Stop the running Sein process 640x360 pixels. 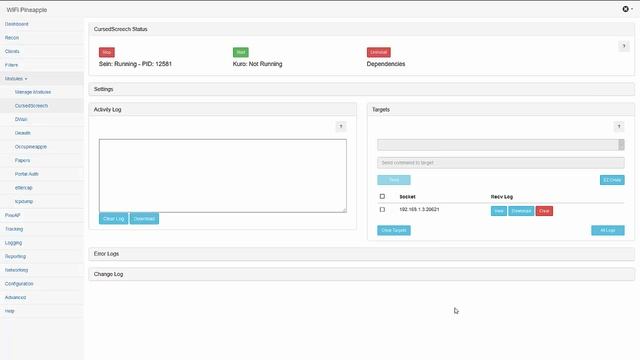pos(107,52)
